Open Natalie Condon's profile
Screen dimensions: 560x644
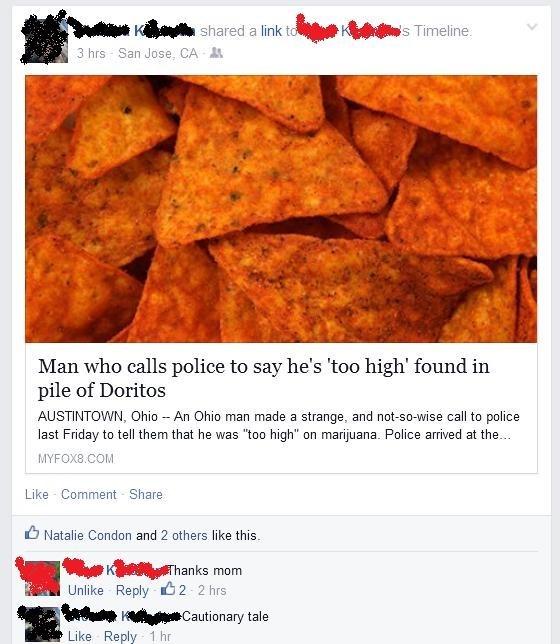click(88, 535)
